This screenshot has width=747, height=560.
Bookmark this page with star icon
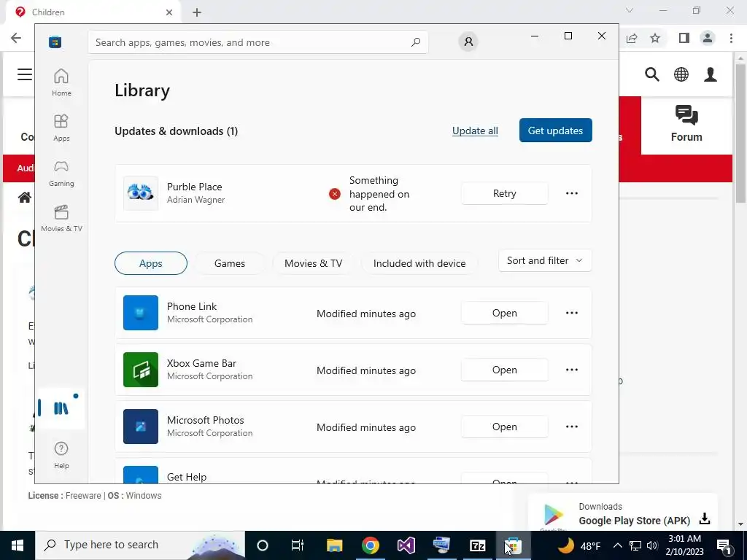coord(655,38)
